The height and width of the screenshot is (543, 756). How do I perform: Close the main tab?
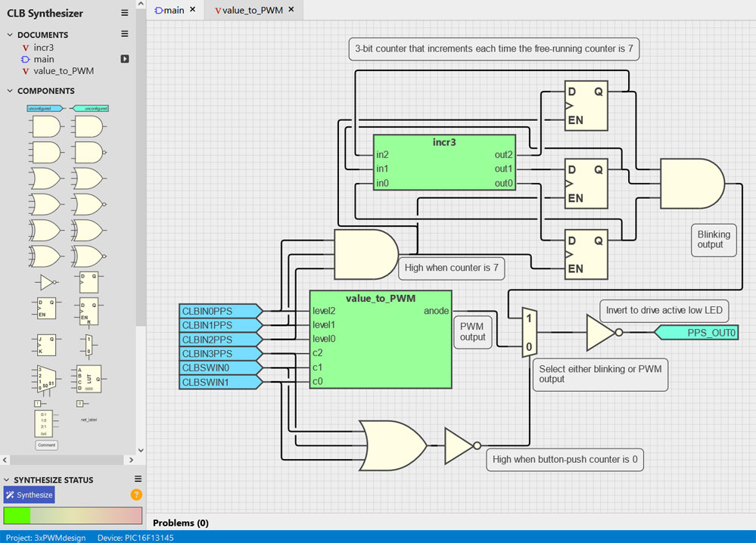point(192,10)
